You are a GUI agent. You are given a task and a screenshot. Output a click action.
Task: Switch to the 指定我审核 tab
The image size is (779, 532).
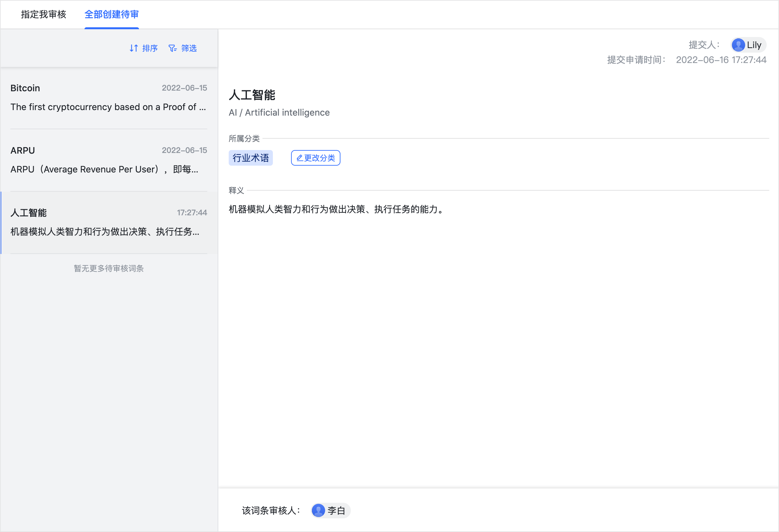[x=44, y=14]
